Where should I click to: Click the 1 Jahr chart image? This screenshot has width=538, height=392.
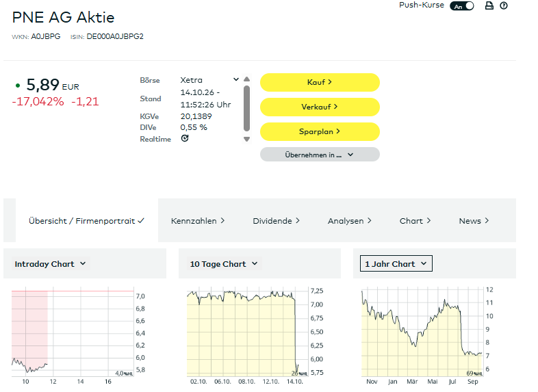click(427, 336)
